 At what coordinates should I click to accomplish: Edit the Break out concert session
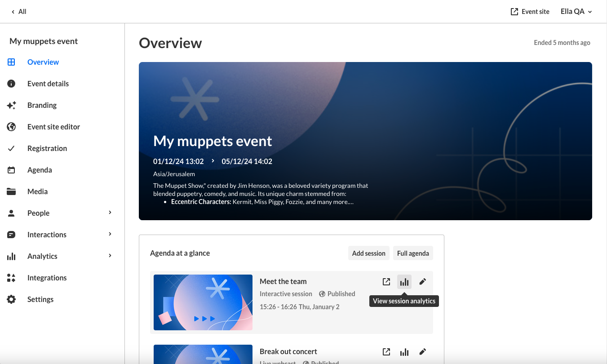[422, 352]
